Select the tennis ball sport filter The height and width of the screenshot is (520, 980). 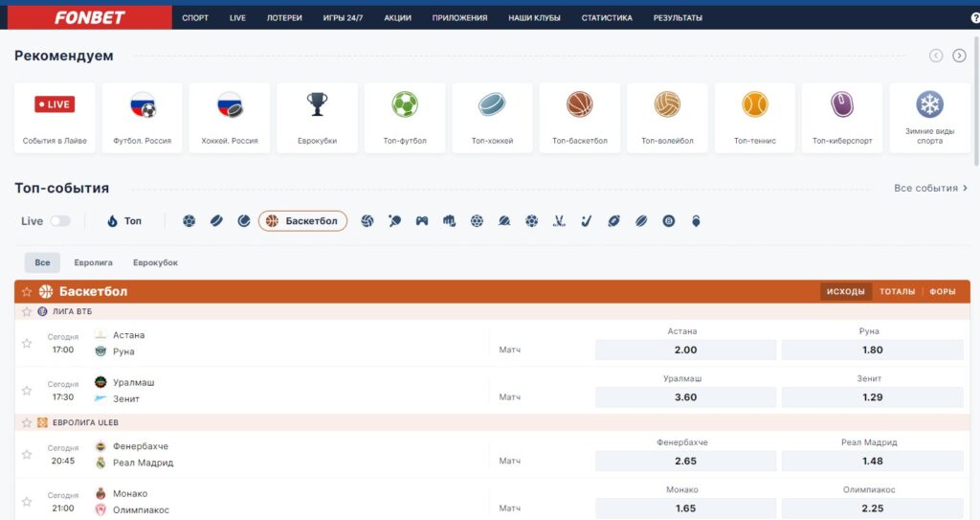(244, 221)
